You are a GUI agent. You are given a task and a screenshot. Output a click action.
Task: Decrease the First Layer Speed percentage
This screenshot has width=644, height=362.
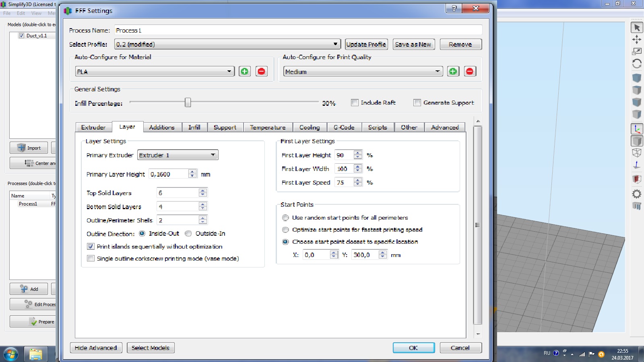pyautogui.click(x=358, y=184)
